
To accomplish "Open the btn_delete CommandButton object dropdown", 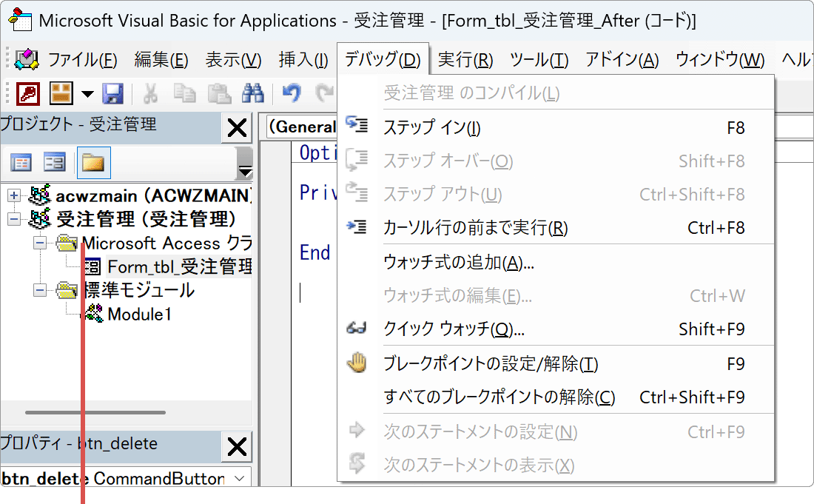I will click(238, 479).
